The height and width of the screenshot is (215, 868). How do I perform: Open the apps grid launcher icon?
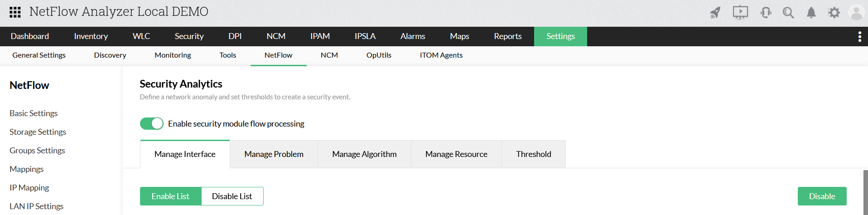click(x=15, y=12)
